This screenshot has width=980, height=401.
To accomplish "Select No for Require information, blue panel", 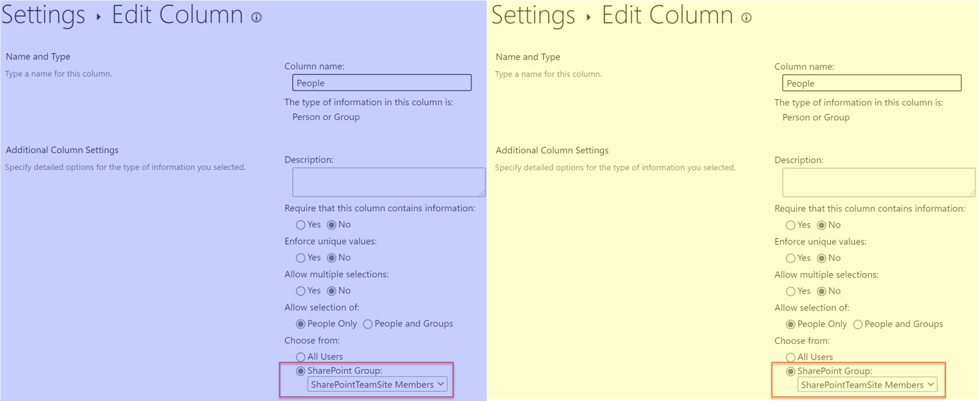I will click(x=332, y=224).
